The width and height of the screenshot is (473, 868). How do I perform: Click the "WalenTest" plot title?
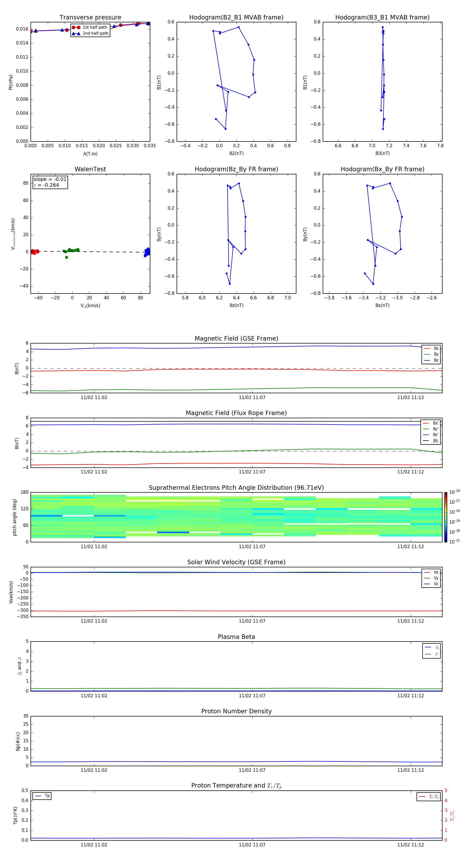click(x=90, y=169)
